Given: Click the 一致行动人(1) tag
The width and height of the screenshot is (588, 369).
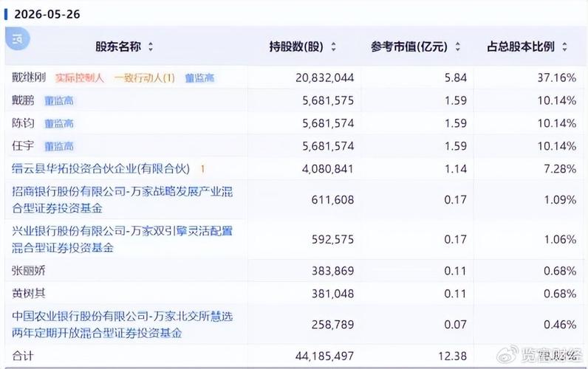Looking at the screenshot, I should (x=145, y=78).
